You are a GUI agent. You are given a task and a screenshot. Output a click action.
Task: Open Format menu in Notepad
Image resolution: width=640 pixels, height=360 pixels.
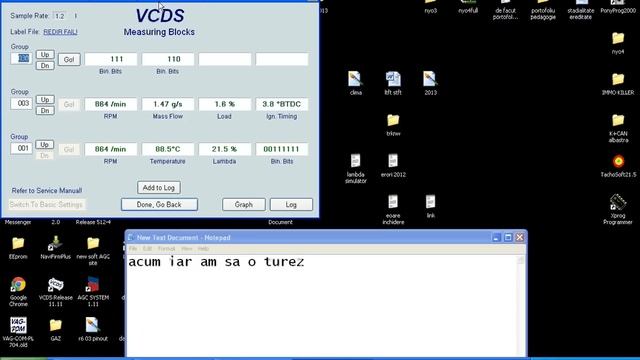coord(166,249)
